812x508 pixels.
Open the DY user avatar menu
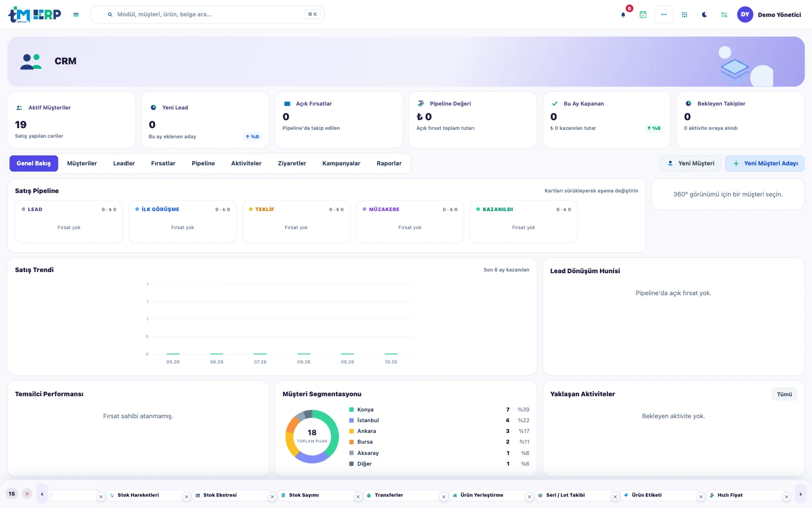(745, 15)
